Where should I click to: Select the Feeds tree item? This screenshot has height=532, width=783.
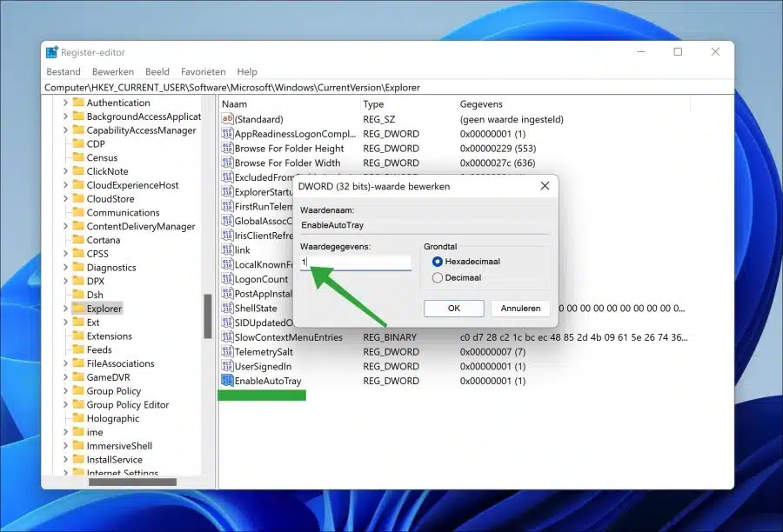[99, 349]
